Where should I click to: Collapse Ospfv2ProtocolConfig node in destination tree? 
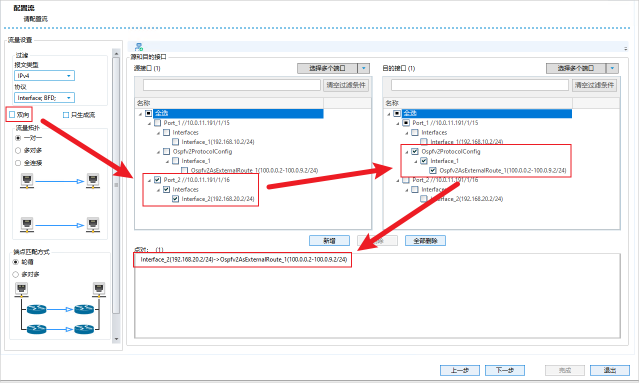pos(407,152)
